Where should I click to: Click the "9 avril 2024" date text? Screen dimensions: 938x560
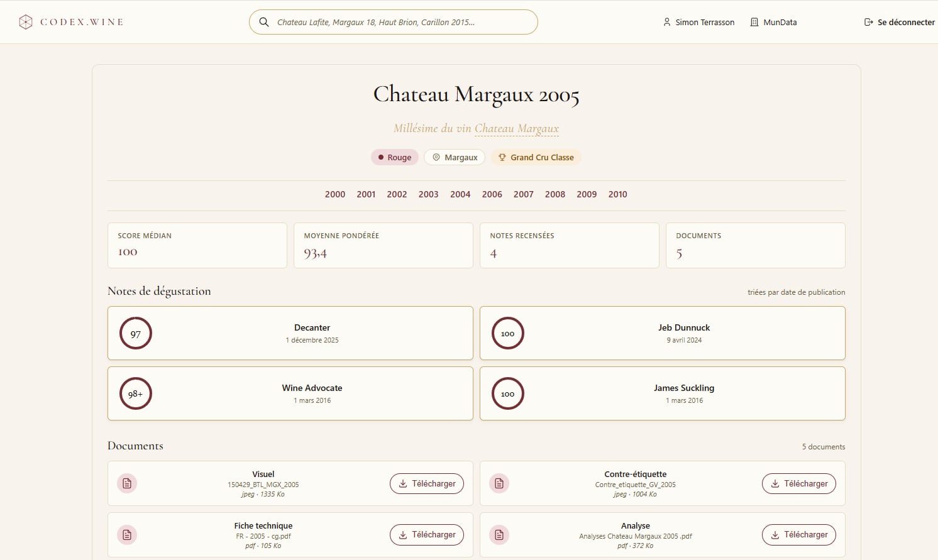(684, 340)
